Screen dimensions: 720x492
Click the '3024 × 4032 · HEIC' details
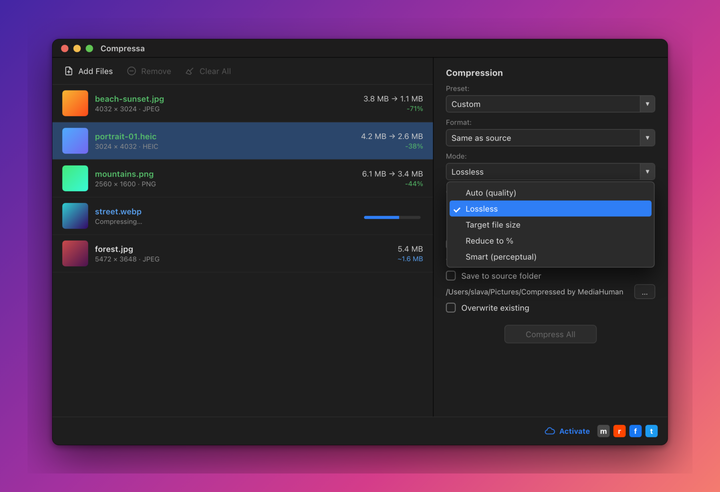126,147
